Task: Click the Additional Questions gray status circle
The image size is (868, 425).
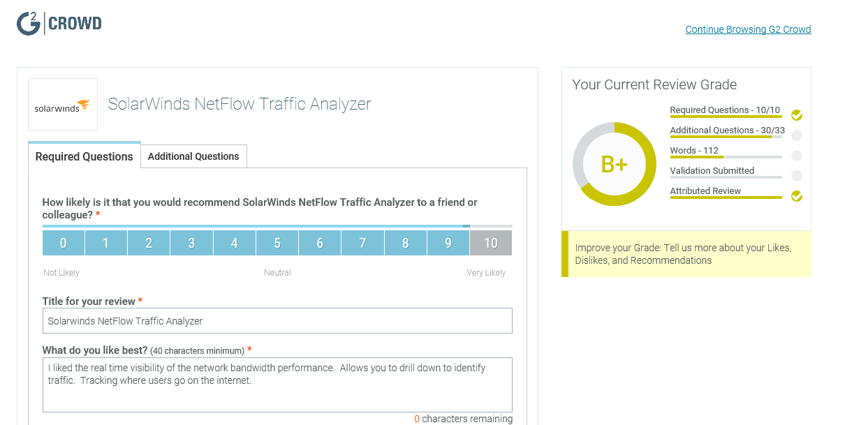Action: pyautogui.click(x=797, y=135)
